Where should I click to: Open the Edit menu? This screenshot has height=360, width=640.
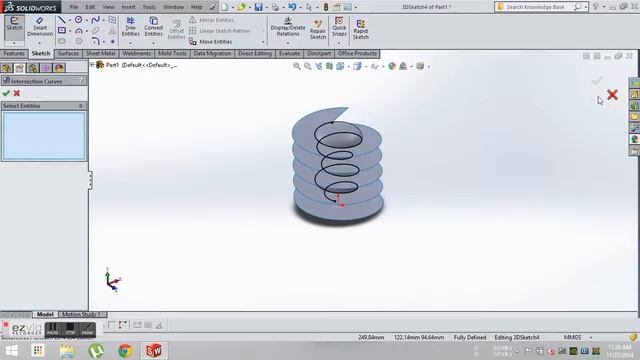(90, 7)
